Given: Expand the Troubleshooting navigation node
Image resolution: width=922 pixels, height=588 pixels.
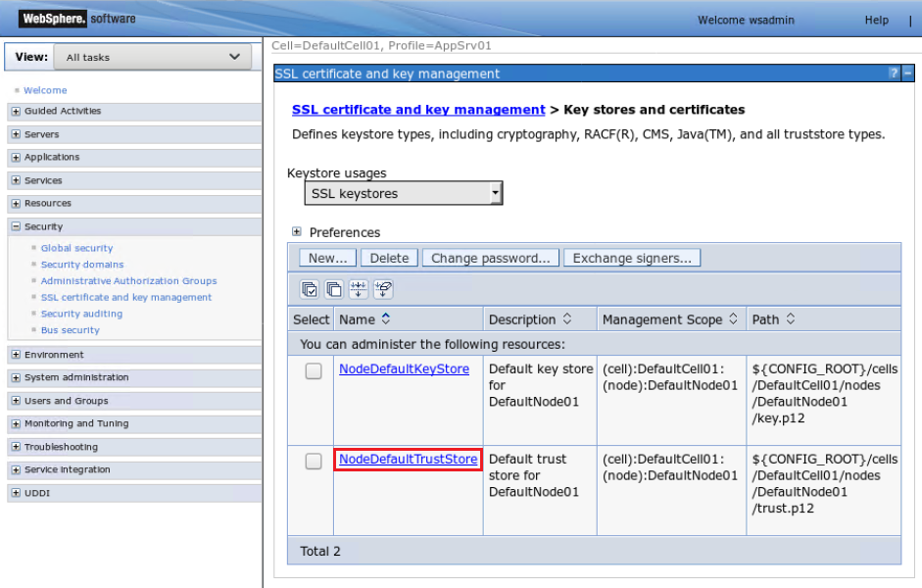Looking at the screenshot, I should click(16, 447).
